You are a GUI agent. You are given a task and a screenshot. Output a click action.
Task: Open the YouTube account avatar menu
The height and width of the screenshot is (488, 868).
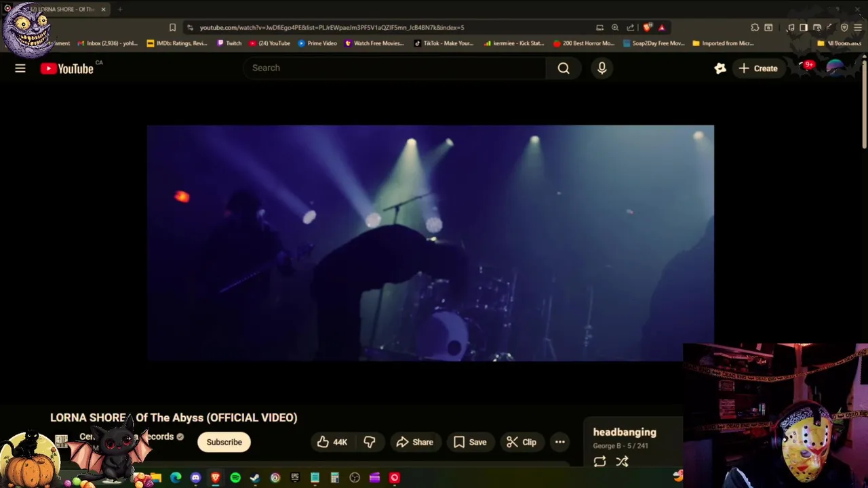pyautogui.click(x=835, y=68)
